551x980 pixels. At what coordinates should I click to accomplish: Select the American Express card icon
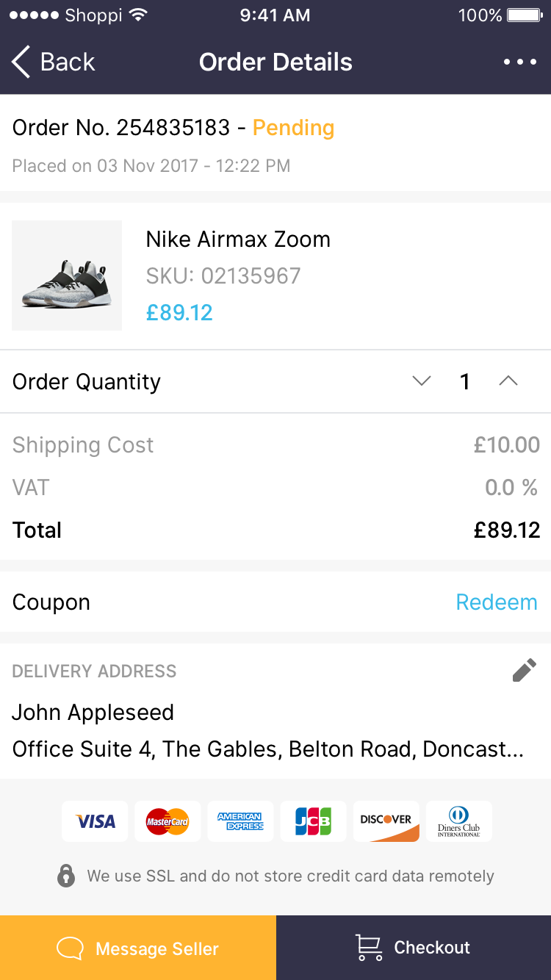click(x=240, y=821)
